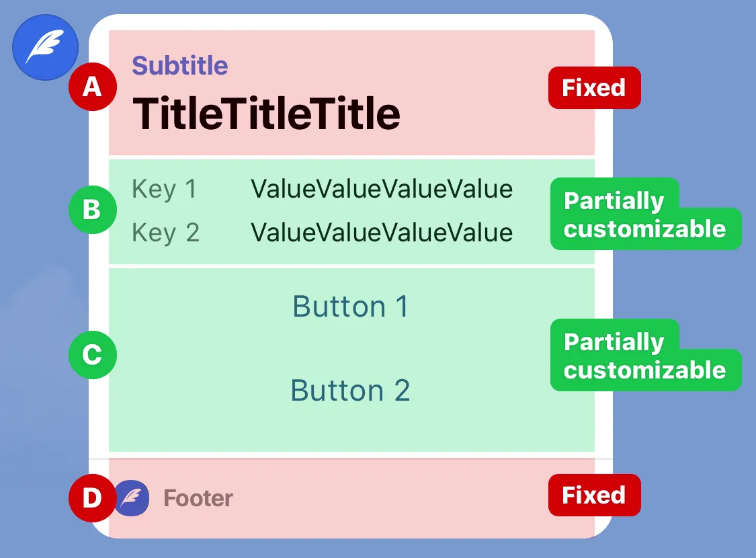Click the red D marker circle
The width and height of the screenshot is (756, 558).
coord(91,497)
